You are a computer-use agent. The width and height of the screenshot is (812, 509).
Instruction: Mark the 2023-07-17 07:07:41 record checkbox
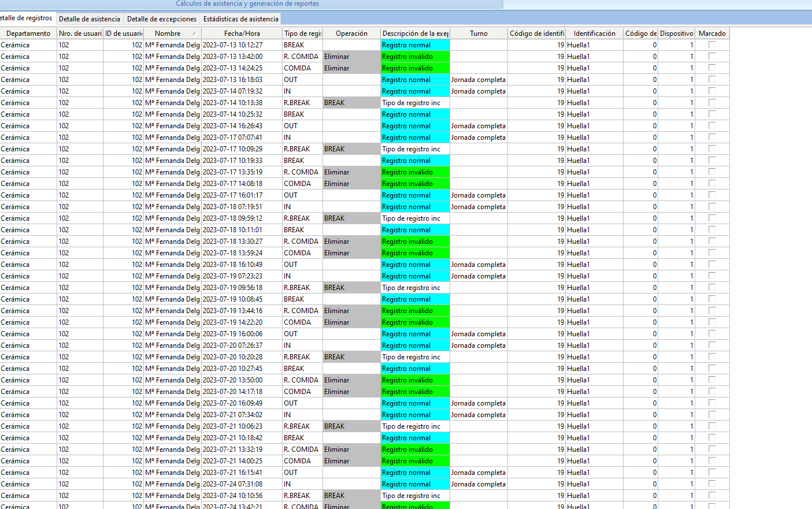[712, 137]
